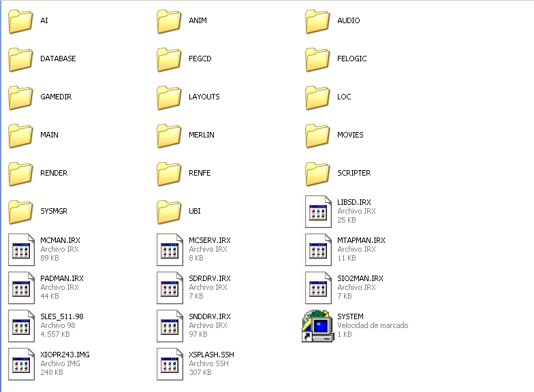The image size is (534, 392).
Task: Click the "Archivo SSH" type text
Action: pos(208,363)
